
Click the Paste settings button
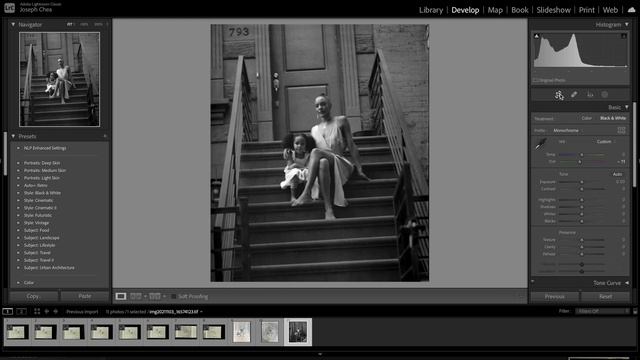84,296
